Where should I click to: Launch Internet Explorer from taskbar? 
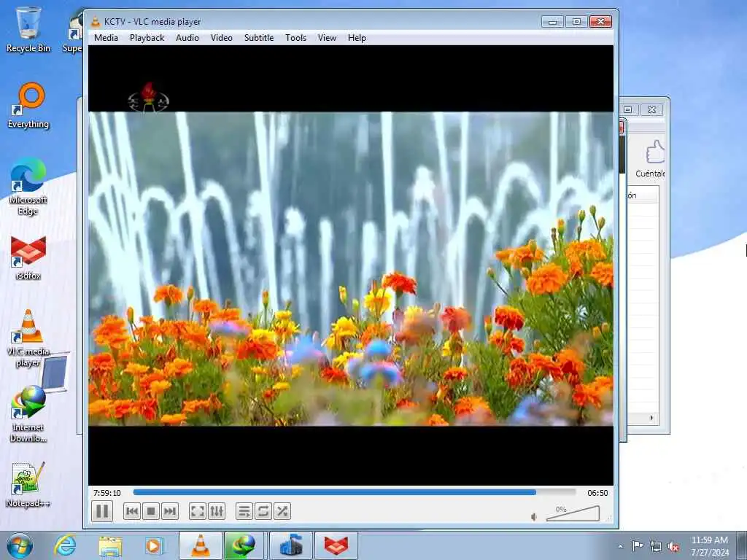pyautogui.click(x=65, y=545)
